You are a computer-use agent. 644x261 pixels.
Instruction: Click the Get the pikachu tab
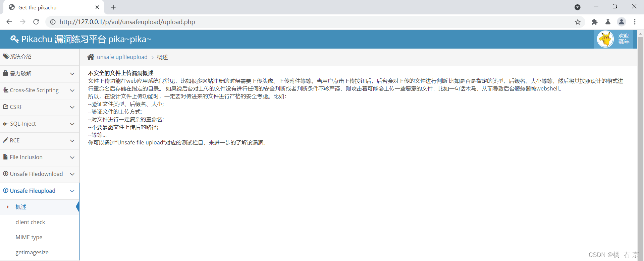(x=54, y=7)
